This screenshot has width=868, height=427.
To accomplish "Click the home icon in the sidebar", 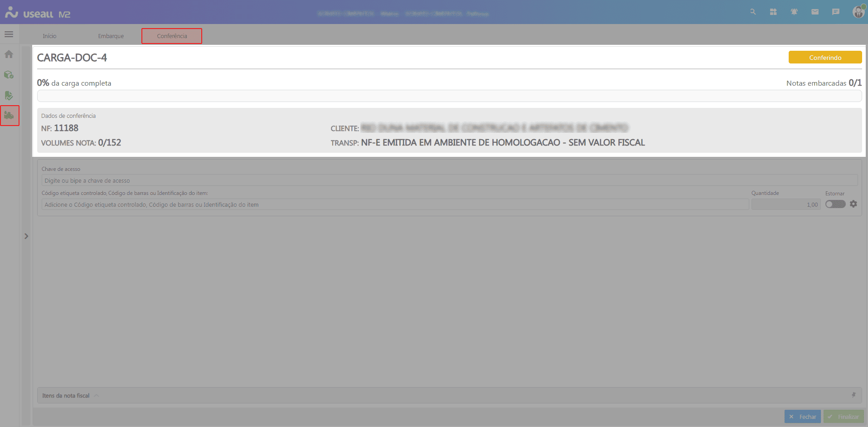I will [x=9, y=54].
